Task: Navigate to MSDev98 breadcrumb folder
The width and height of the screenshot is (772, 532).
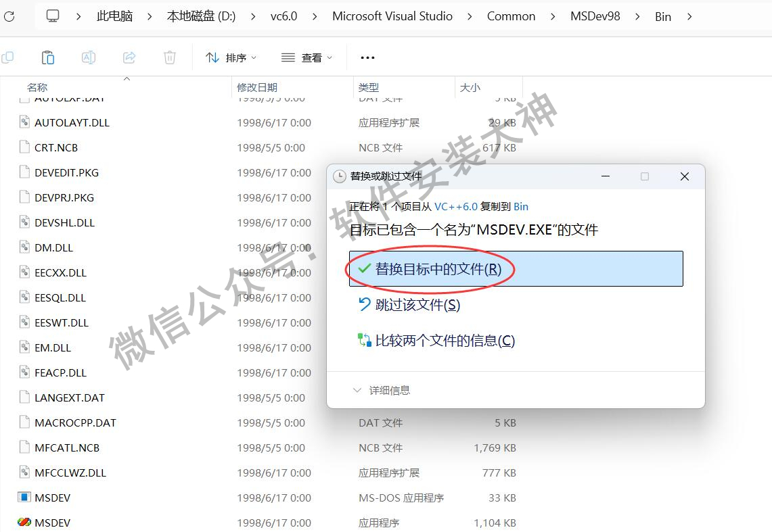Action: [595, 16]
